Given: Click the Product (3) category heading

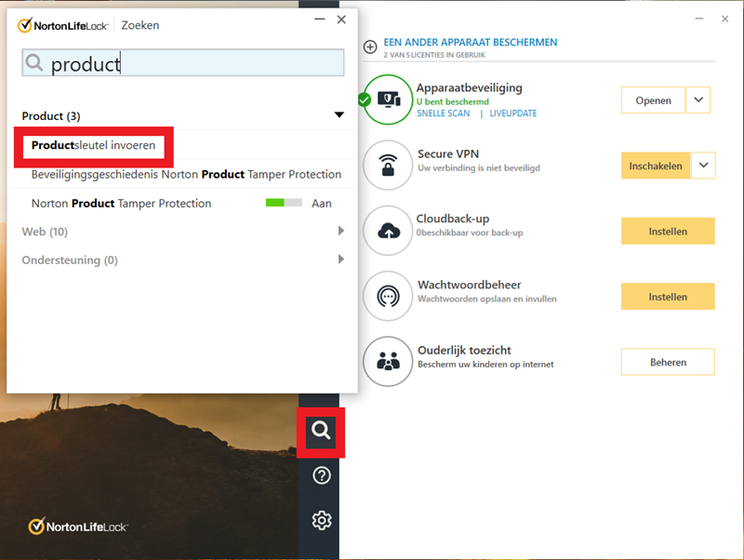Looking at the screenshot, I should [x=51, y=115].
